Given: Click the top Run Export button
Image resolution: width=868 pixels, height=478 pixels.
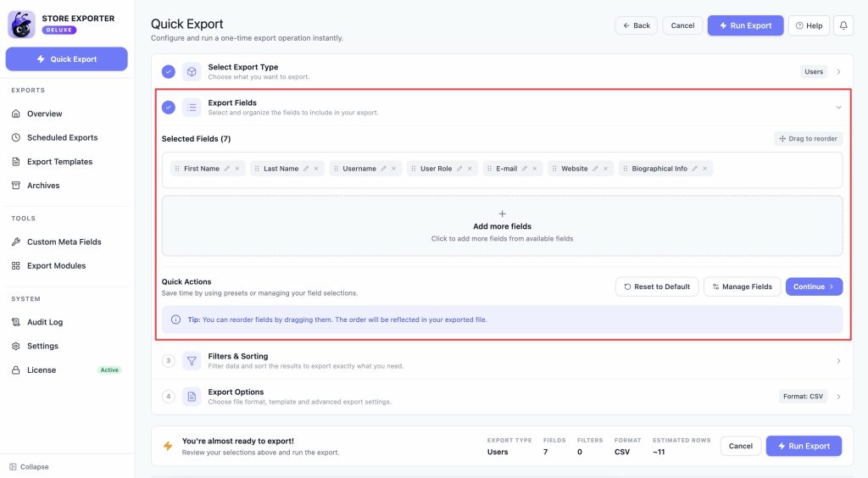Looking at the screenshot, I should tap(745, 25).
